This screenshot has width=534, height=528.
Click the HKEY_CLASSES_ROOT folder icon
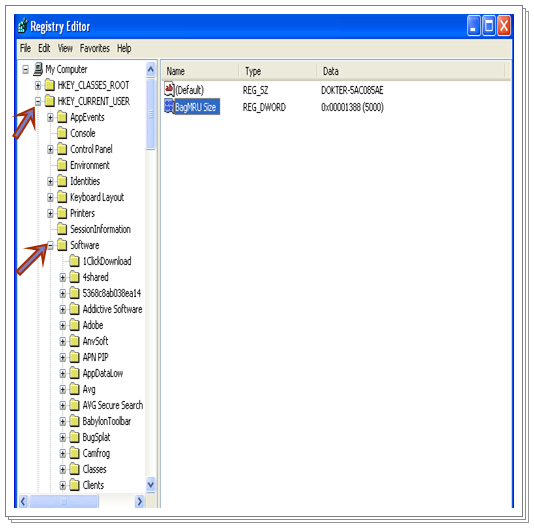50,85
